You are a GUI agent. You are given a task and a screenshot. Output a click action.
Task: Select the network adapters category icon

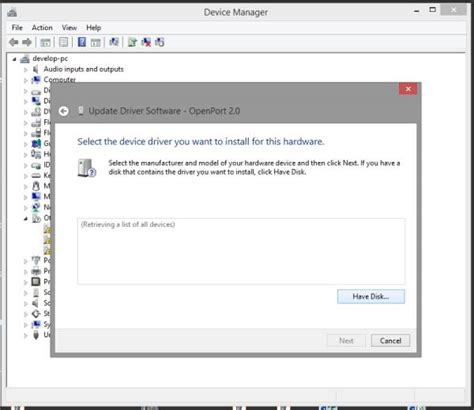coord(36,207)
